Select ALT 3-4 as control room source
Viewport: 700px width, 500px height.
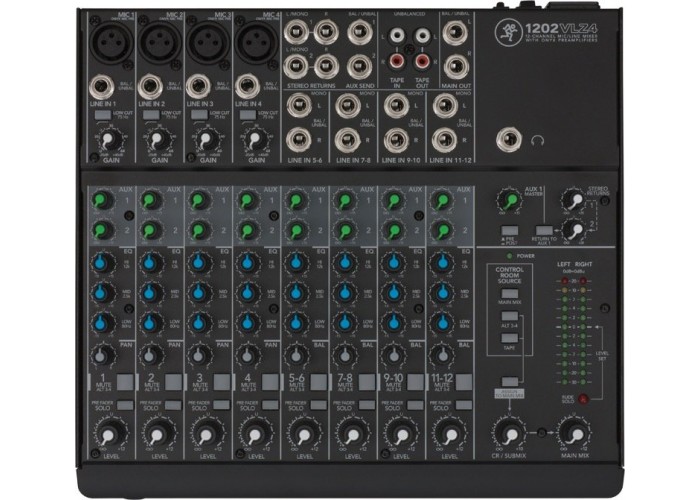click(x=509, y=316)
